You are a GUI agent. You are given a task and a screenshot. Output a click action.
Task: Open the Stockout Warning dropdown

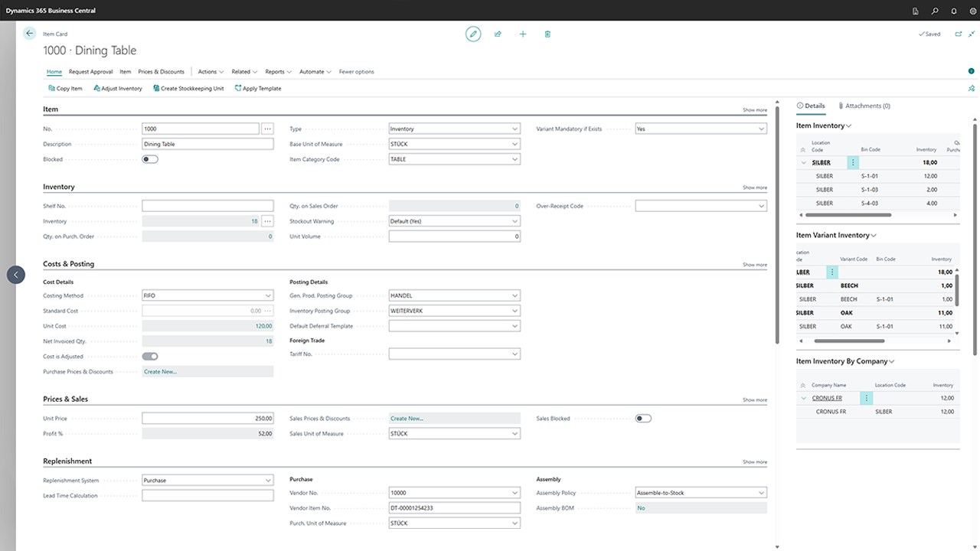pos(516,221)
